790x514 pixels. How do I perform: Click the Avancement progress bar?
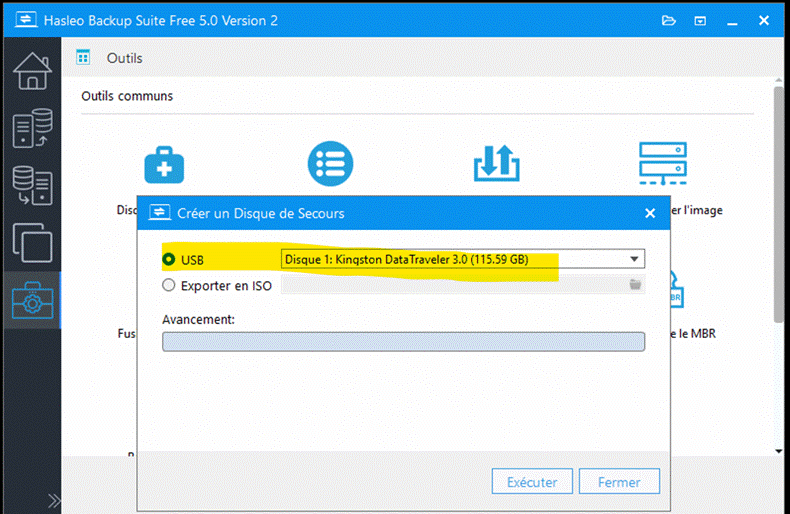click(404, 342)
